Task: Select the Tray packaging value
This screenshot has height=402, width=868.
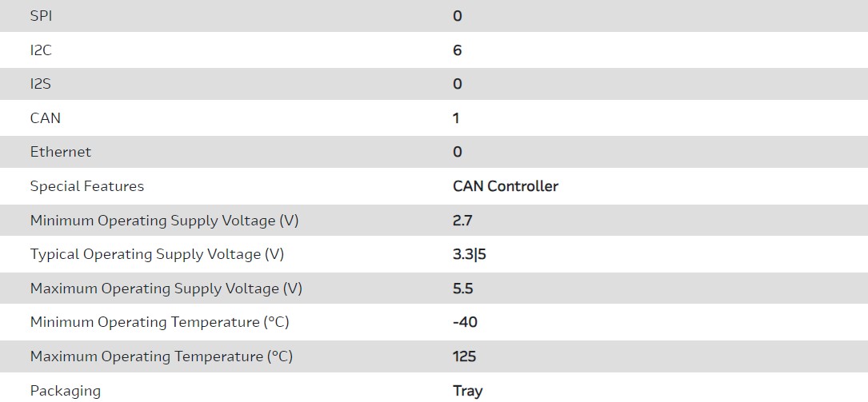Action: 468,391
